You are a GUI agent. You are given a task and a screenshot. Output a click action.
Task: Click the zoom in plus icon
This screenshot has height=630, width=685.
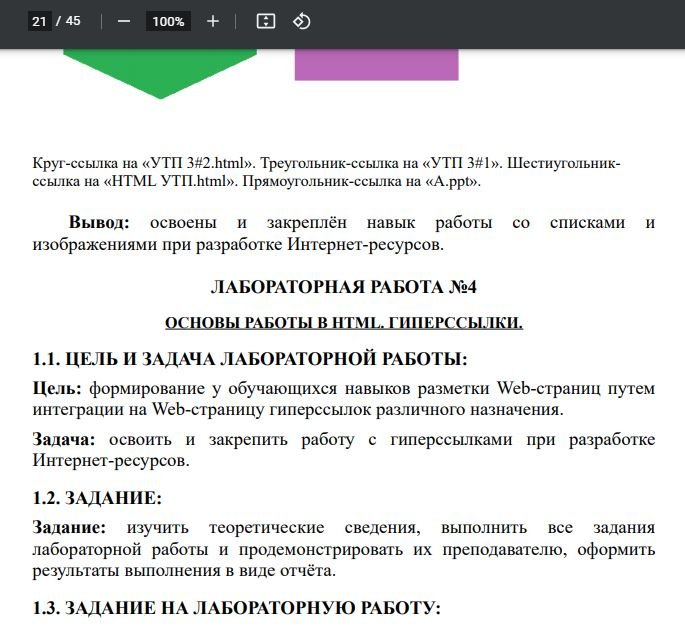coord(213,21)
